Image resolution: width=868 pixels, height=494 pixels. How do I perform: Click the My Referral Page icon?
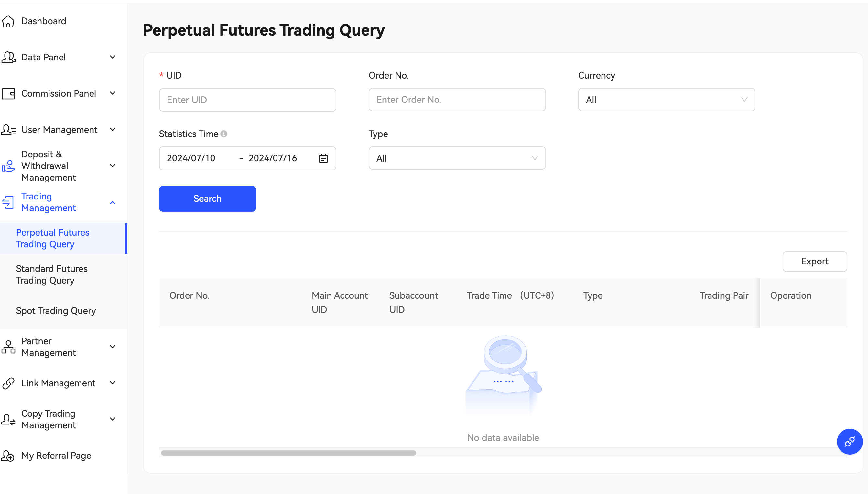pyautogui.click(x=8, y=456)
